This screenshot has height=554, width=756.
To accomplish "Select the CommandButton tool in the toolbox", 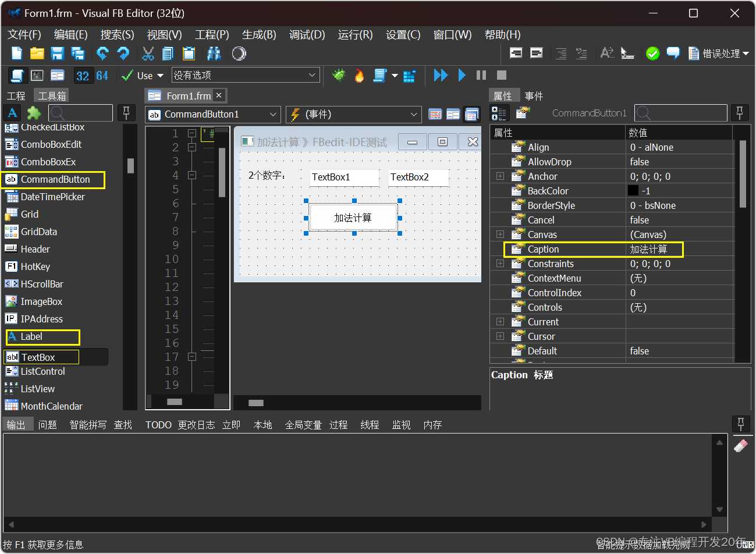I will point(52,180).
